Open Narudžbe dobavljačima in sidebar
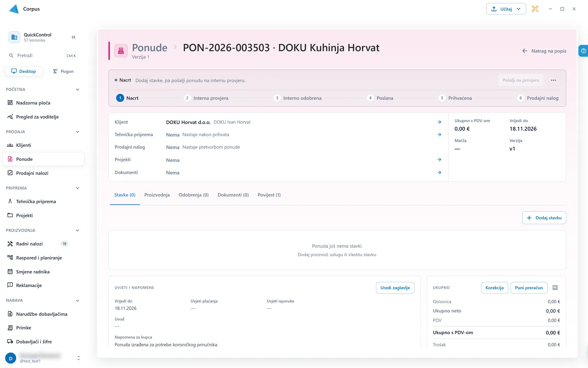The image size is (588, 368). (x=43, y=314)
